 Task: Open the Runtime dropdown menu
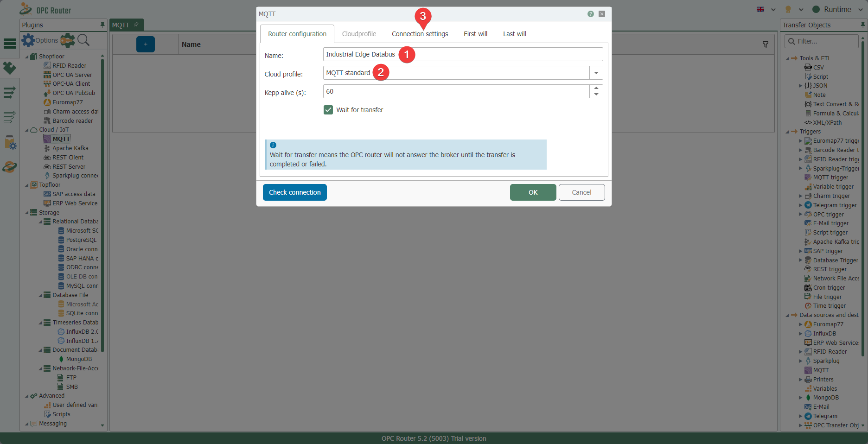pos(861,9)
